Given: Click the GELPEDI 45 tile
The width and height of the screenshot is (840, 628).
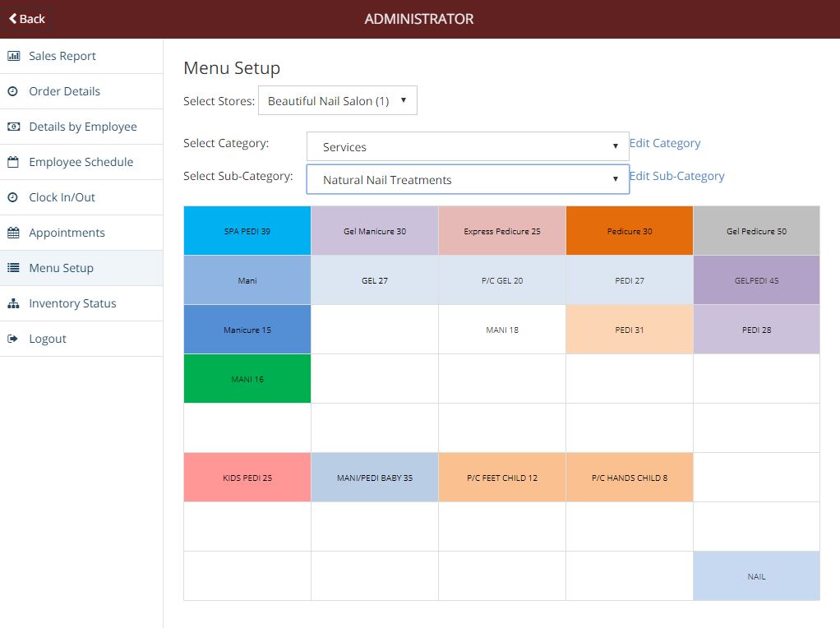Looking at the screenshot, I should [x=756, y=280].
